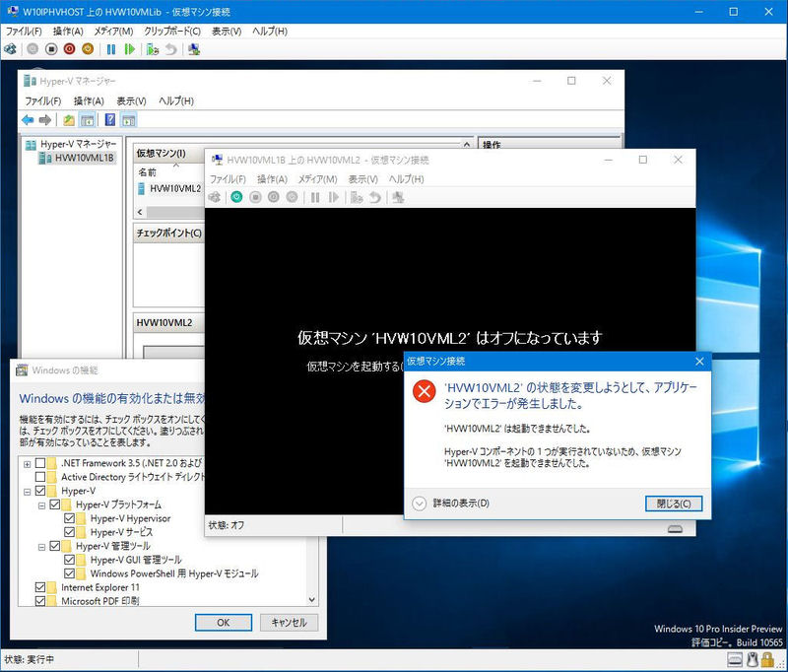The width and height of the screenshot is (788, 672).
Task: Click Turn Off (stop) icon in outer toolbar
Action: pos(51,49)
